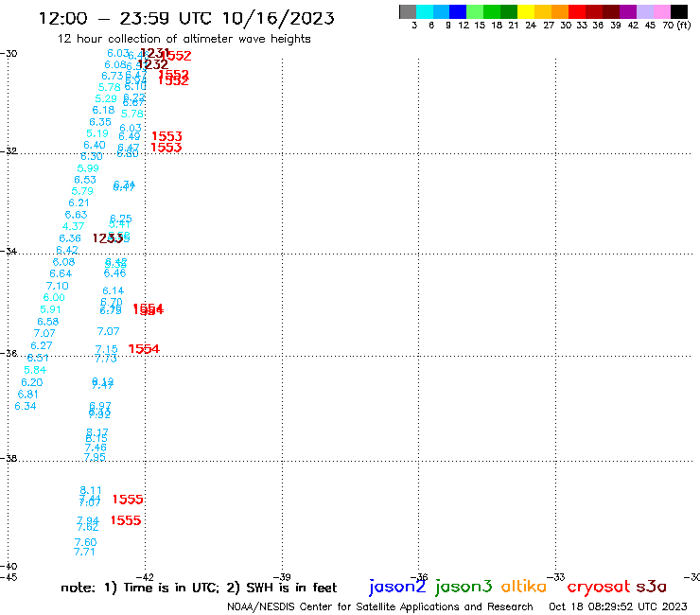The width and height of the screenshot is (700, 615).
Task: Click the jason3 satellite label
Action: tap(464, 587)
